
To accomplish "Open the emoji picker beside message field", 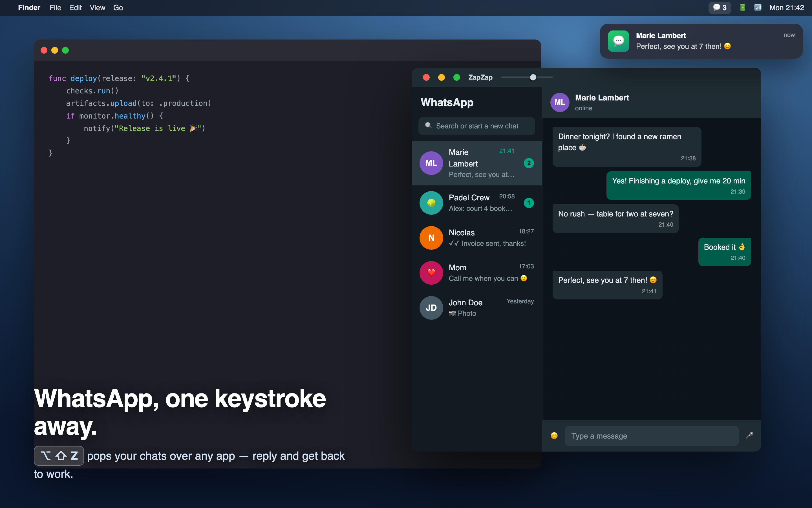I will (x=554, y=436).
